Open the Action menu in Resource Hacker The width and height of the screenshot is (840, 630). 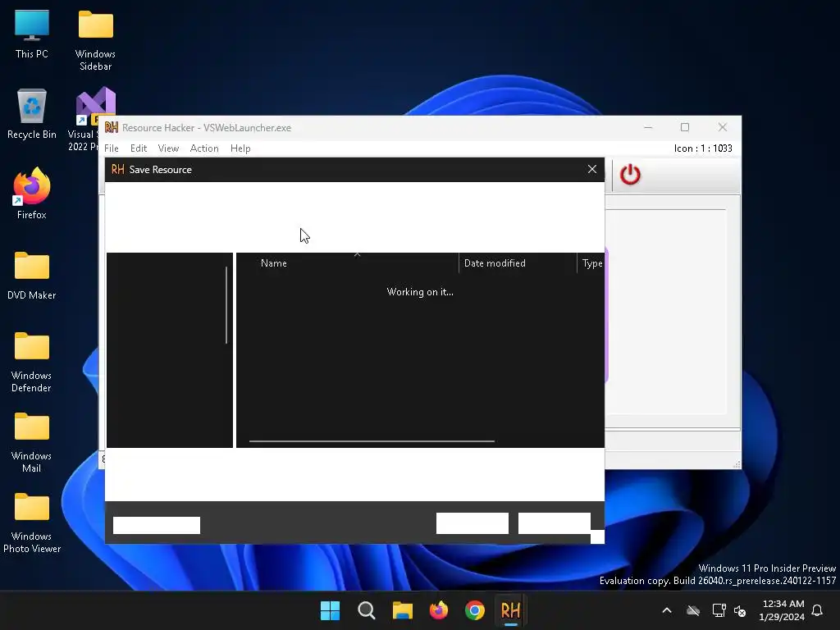coord(204,148)
